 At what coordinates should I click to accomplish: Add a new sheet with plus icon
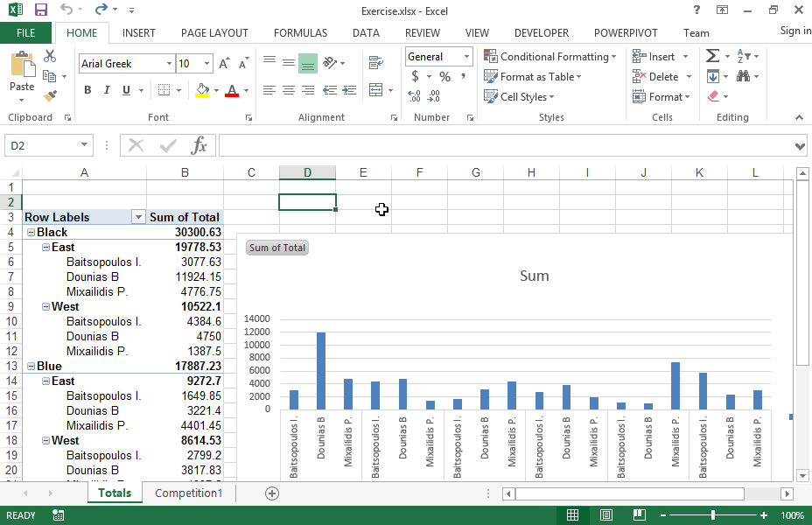click(x=272, y=493)
